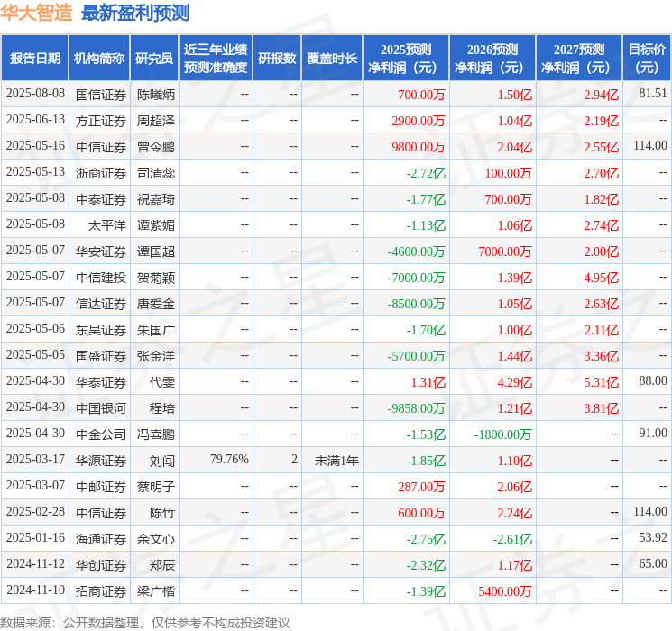
Task: Select the 招商证券 cell
Action: tap(101, 591)
